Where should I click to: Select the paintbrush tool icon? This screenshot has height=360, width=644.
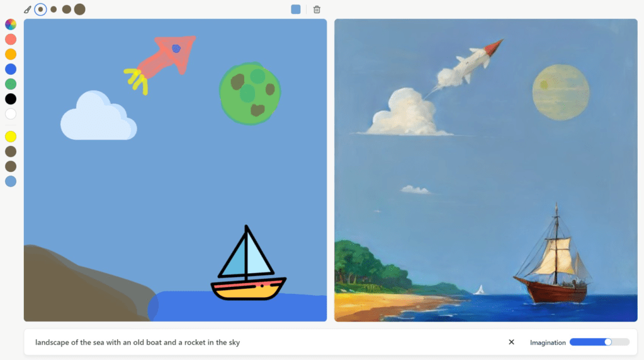pyautogui.click(x=28, y=9)
